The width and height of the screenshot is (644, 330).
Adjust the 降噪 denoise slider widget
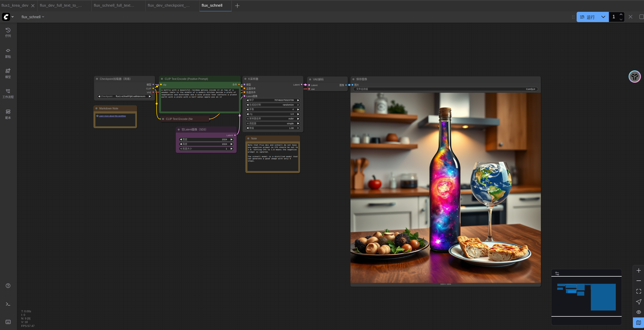(x=273, y=128)
